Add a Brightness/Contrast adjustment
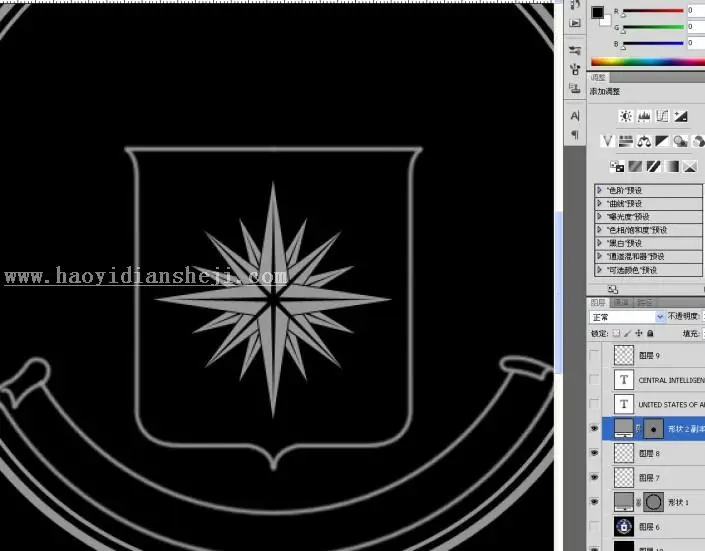Viewport: 705px width, 551px height. pos(625,116)
